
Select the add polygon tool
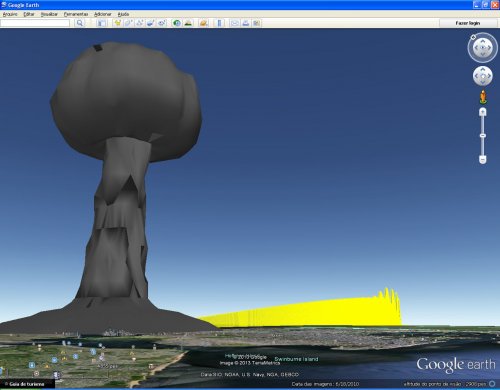[x=128, y=23]
